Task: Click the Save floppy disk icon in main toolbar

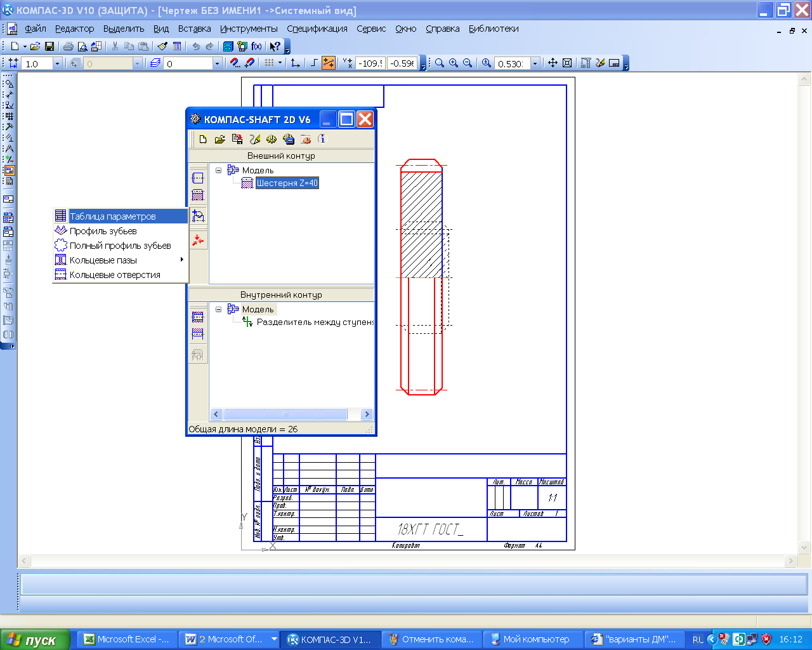Action: click(49, 46)
